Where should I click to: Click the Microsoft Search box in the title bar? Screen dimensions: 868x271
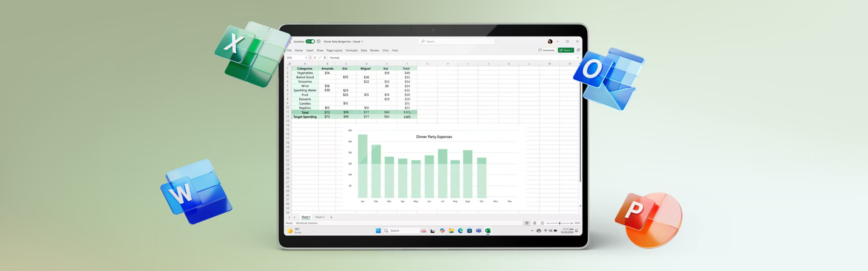click(457, 42)
